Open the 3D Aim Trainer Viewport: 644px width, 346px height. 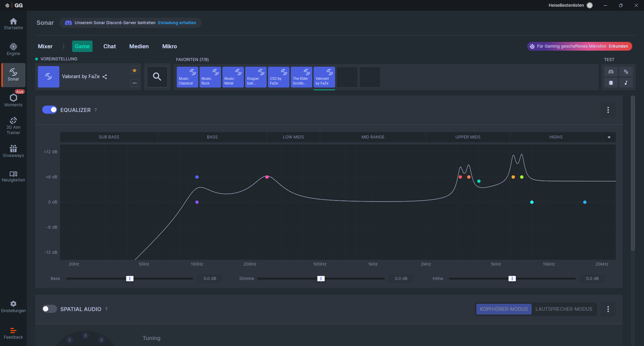click(13, 126)
